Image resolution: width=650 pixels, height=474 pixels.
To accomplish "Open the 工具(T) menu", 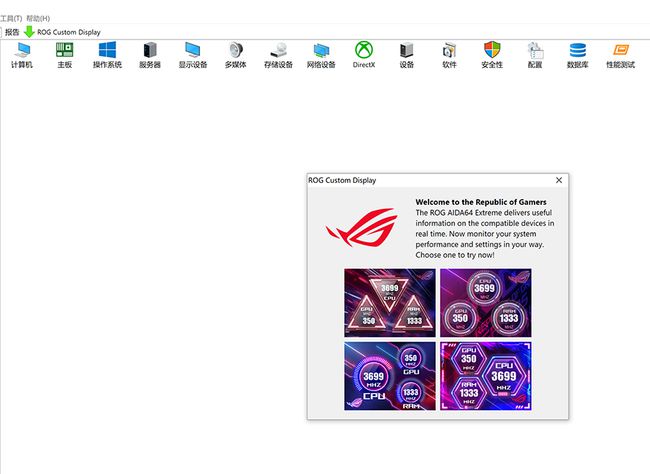I will click(11, 18).
